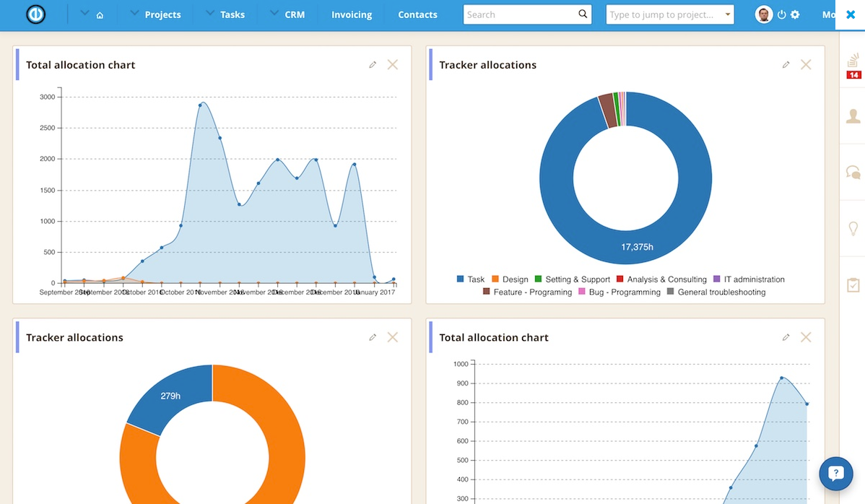Image resolution: width=865 pixels, height=504 pixels.
Task: Go to Contacts
Action: (417, 15)
